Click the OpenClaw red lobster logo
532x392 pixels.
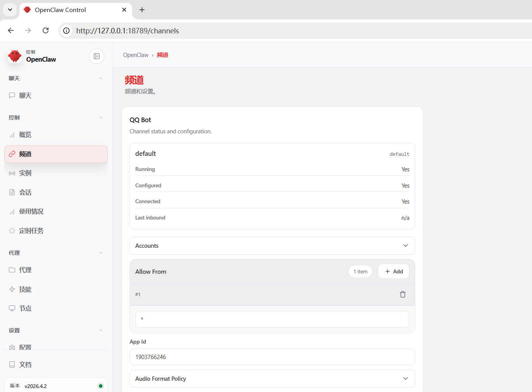click(x=15, y=56)
